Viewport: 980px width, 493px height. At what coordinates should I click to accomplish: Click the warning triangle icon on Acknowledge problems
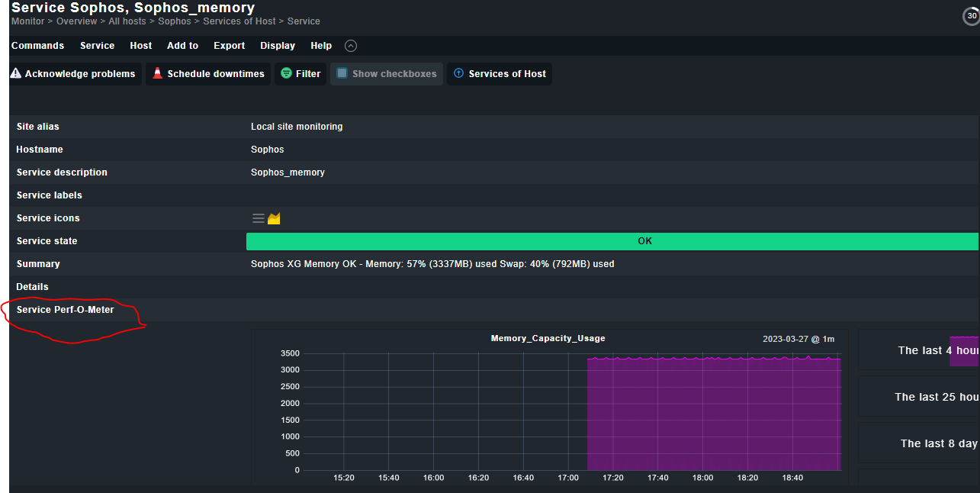click(16, 74)
